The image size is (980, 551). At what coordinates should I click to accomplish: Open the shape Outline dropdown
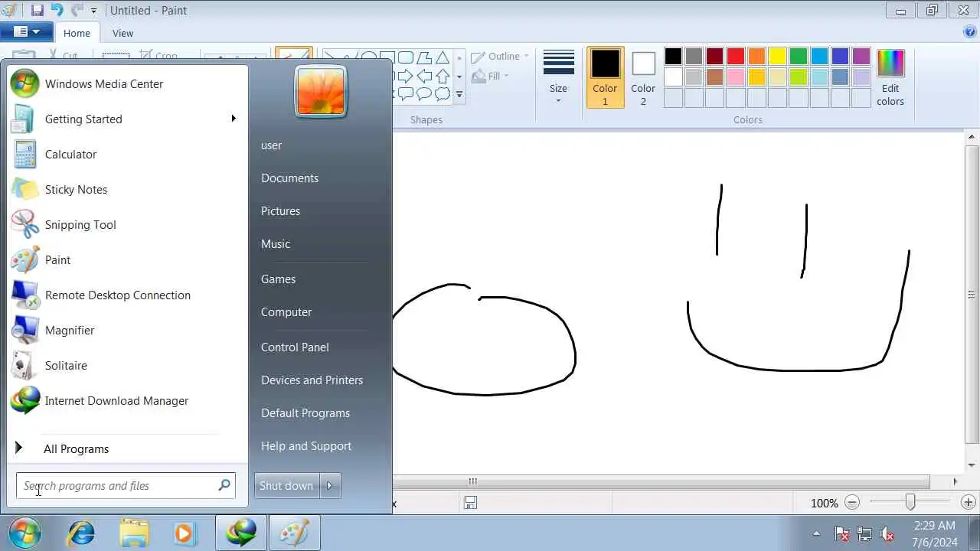500,57
